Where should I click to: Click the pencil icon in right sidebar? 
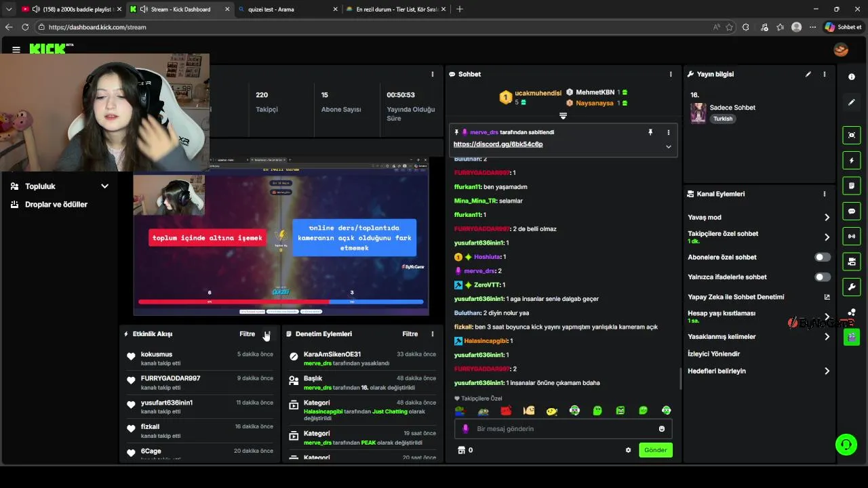click(x=852, y=102)
